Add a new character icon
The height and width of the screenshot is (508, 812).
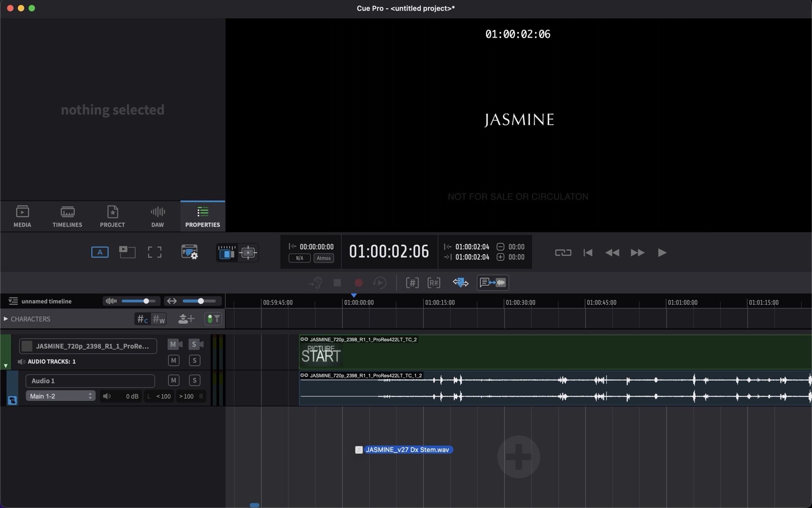pyautogui.click(x=186, y=319)
